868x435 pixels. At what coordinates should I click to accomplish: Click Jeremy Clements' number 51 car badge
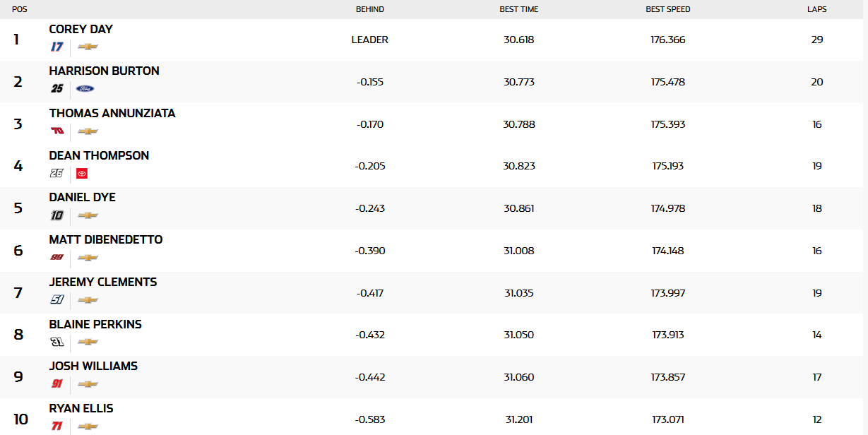pyautogui.click(x=57, y=299)
